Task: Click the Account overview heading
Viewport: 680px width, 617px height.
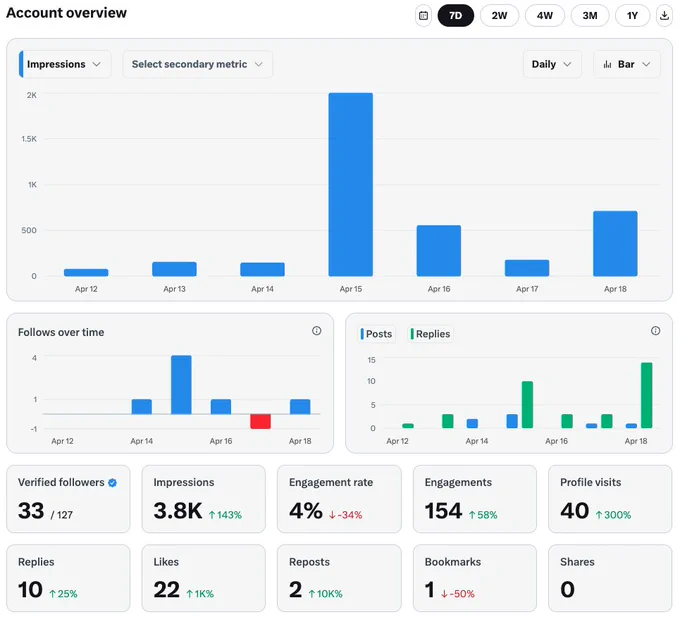Action: [x=66, y=13]
